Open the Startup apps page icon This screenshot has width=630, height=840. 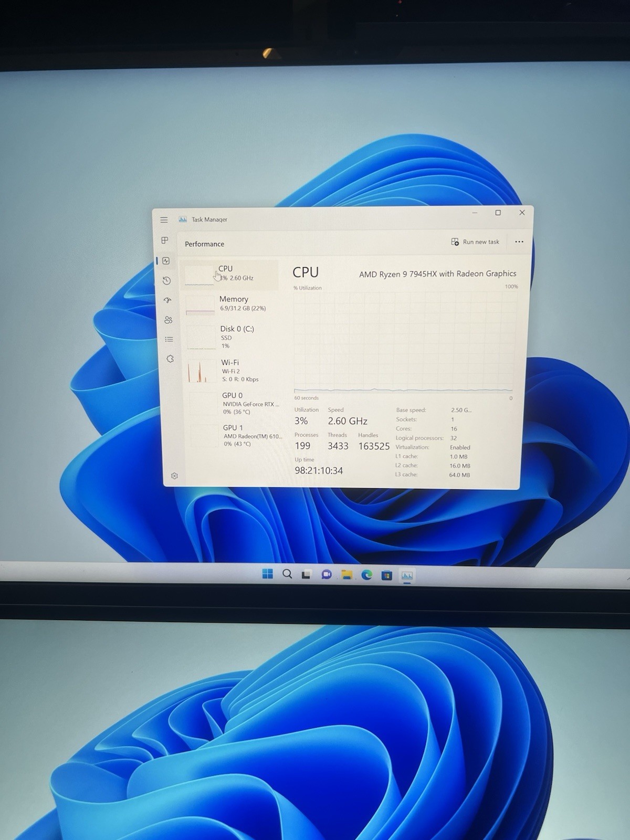click(167, 300)
